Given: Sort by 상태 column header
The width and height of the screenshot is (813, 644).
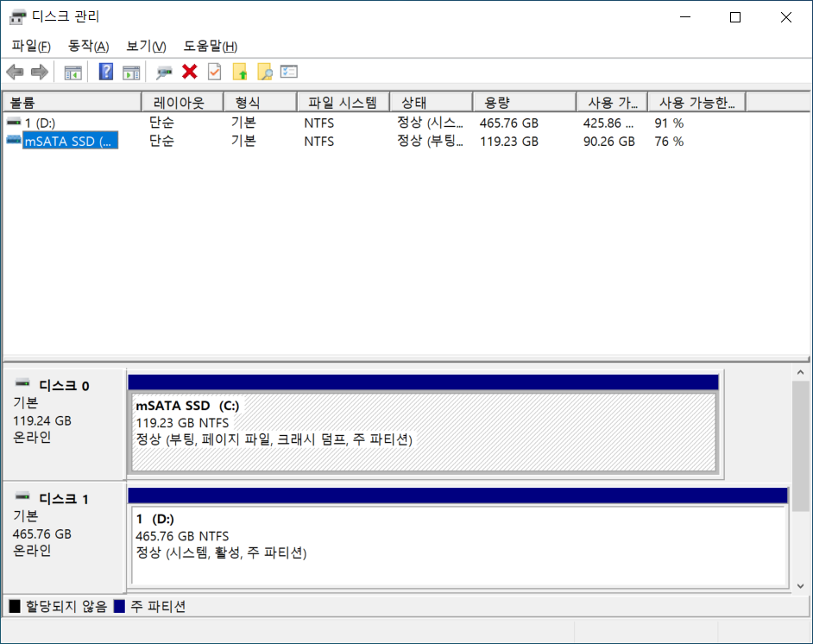Looking at the screenshot, I should (431, 102).
